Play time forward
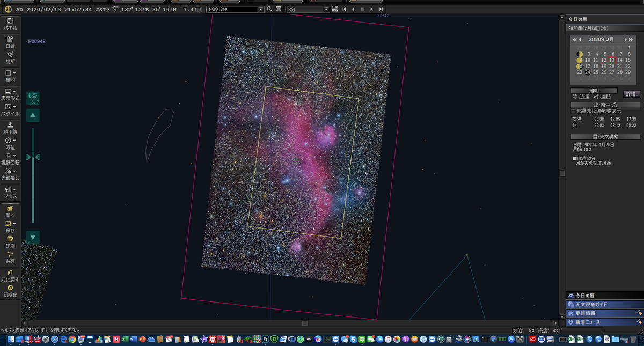The image size is (644, 346). (371, 9)
